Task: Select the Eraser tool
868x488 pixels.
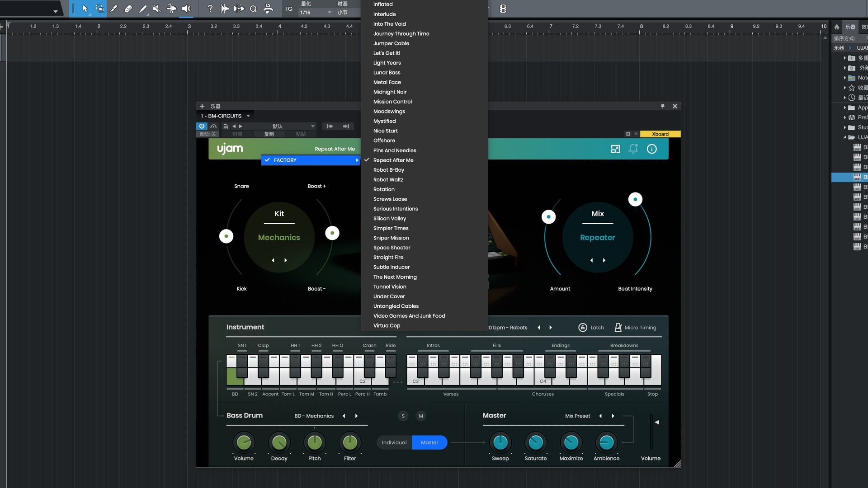Action: coord(128,9)
